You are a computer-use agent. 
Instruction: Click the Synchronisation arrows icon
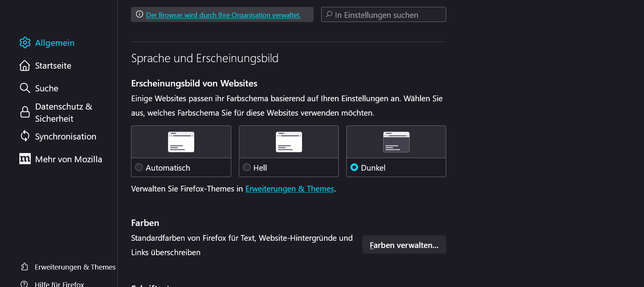click(25, 136)
